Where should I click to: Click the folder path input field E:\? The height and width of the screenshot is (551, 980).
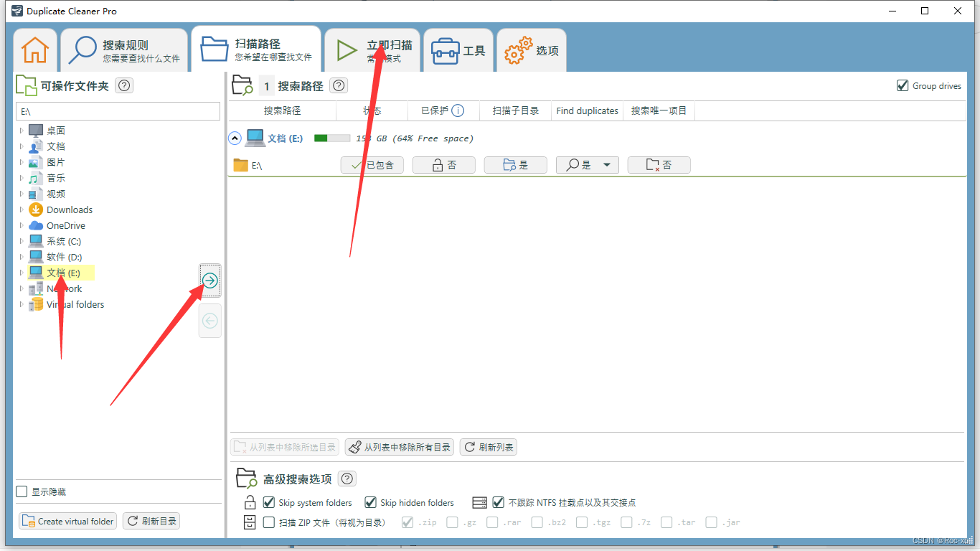(118, 111)
